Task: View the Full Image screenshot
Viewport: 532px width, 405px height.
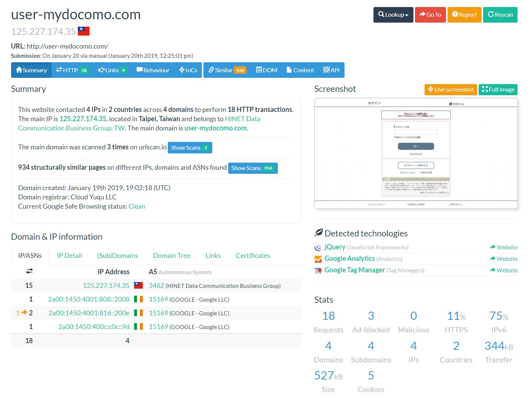Action: click(x=498, y=90)
